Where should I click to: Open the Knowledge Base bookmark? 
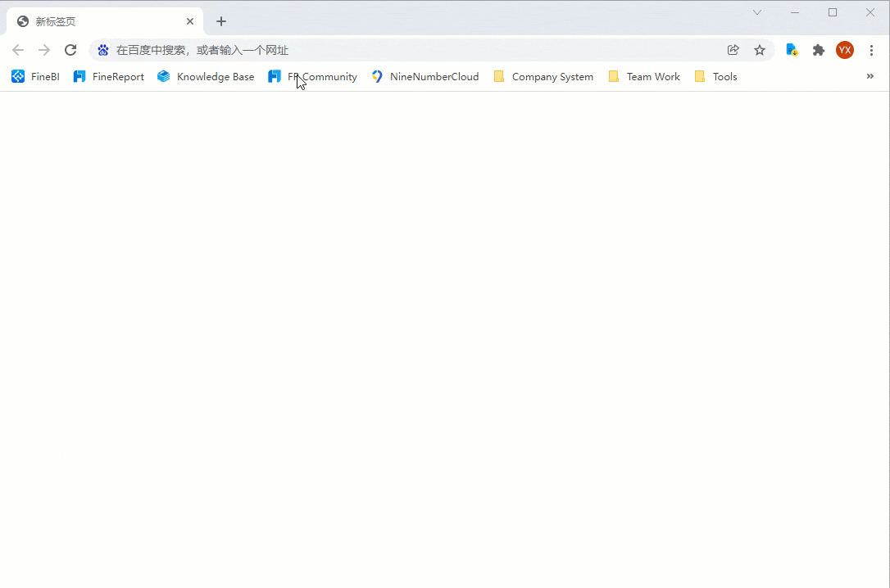pyautogui.click(x=206, y=76)
